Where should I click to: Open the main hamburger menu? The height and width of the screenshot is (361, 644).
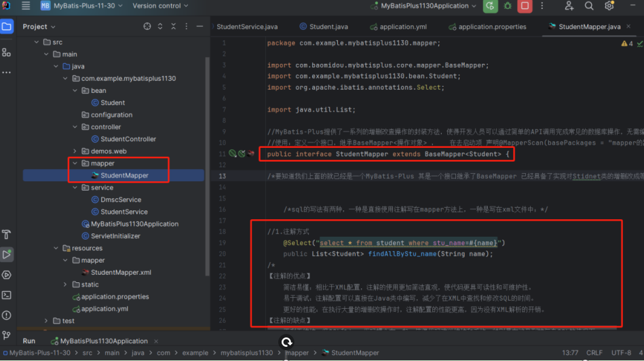click(x=26, y=5)
